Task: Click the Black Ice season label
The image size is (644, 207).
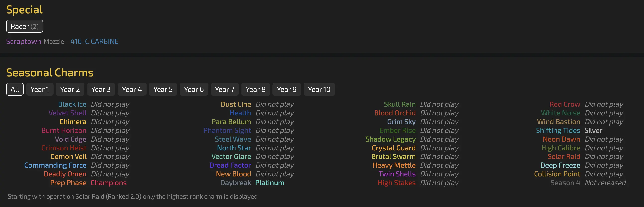Action: pyautogui.click(x=72, y=104)
